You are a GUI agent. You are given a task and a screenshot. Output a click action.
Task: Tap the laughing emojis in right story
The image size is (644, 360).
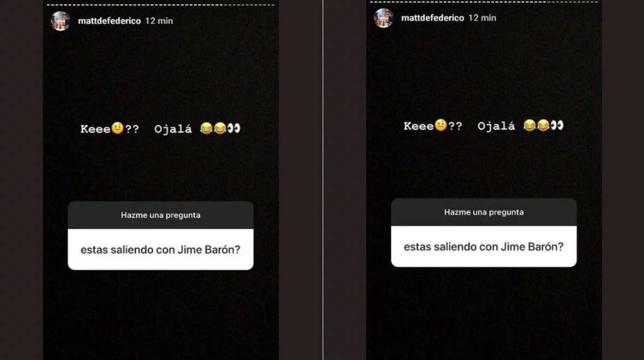coord(536,125)
